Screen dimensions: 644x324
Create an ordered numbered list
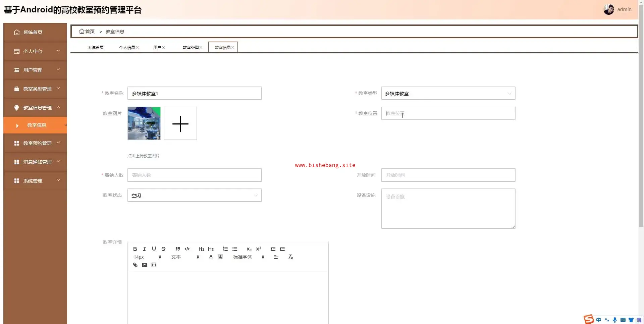[225, 249]
